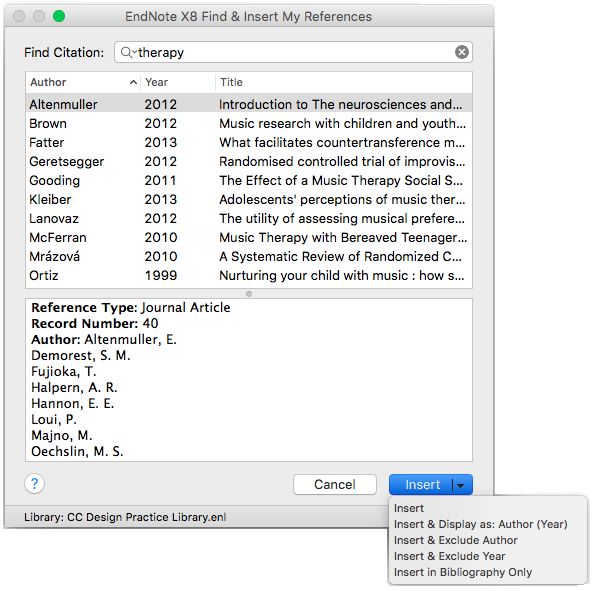The height and width of the screenshot is (591, 593).
Task: Click title 'Music research with children and youth...'
Action: point(343,124)
